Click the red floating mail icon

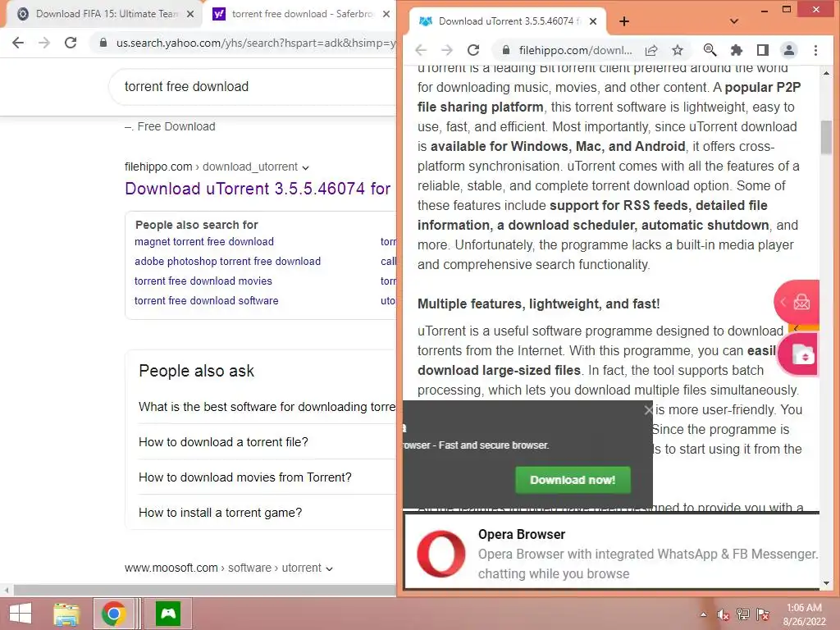797,302
